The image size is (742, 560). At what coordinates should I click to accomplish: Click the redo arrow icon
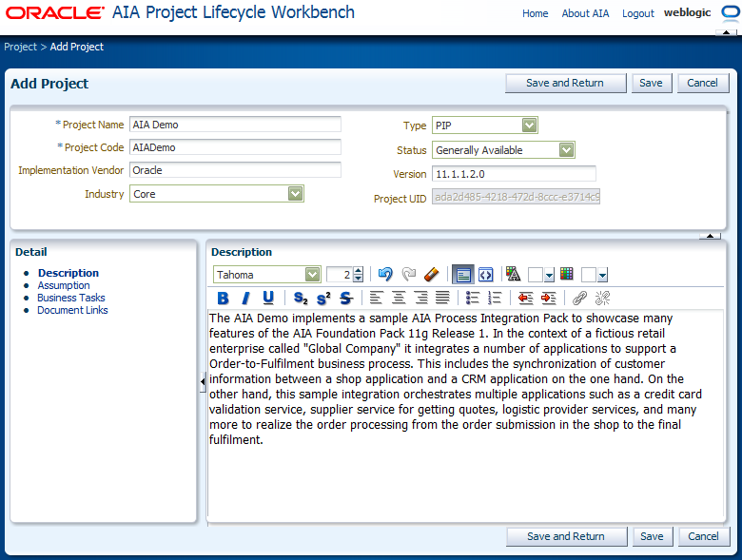(409, 275)
